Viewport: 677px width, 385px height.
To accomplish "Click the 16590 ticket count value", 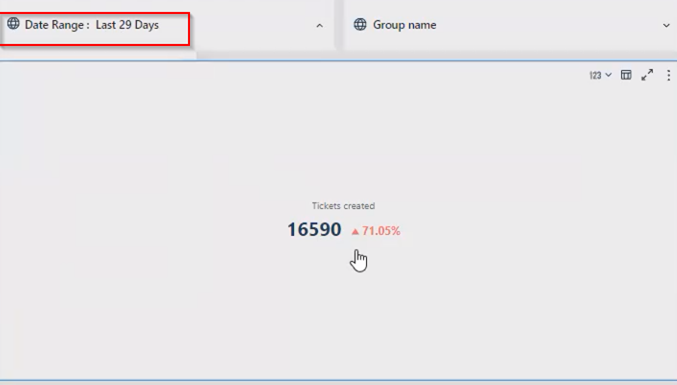I will click(x=314, y=230).
